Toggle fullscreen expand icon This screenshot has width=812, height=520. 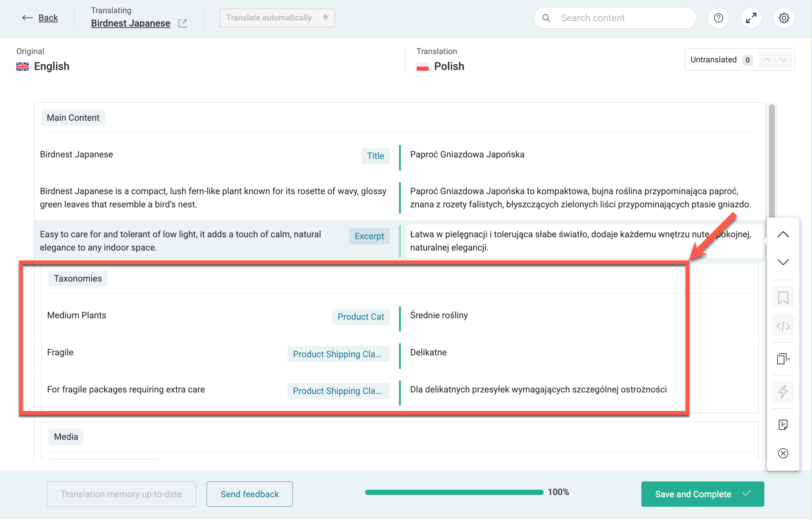click(751, 18)
